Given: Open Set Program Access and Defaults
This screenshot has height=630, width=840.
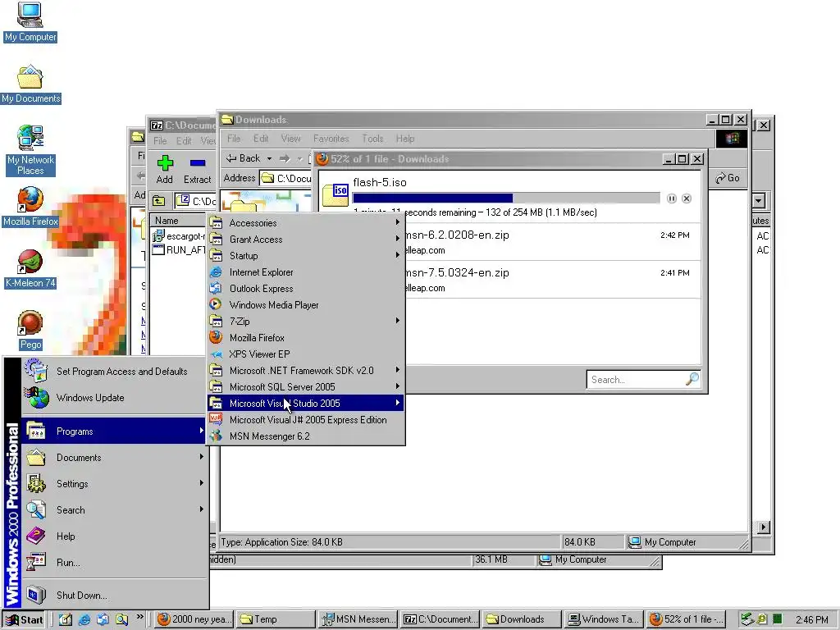Looking at the screenshot, I should pos(113,372).
